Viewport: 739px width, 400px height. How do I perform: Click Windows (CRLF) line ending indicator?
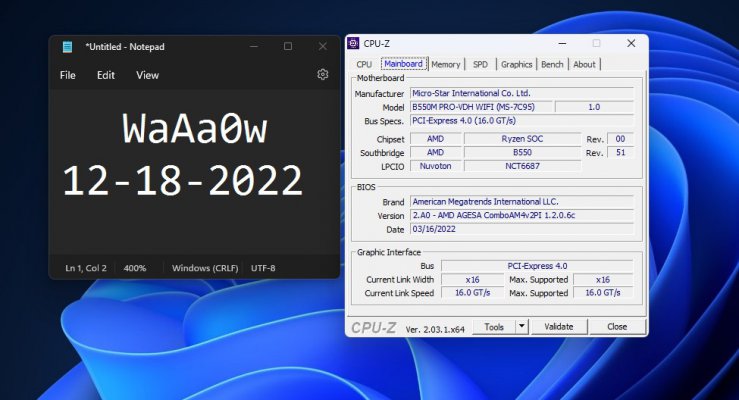(205, 268)
